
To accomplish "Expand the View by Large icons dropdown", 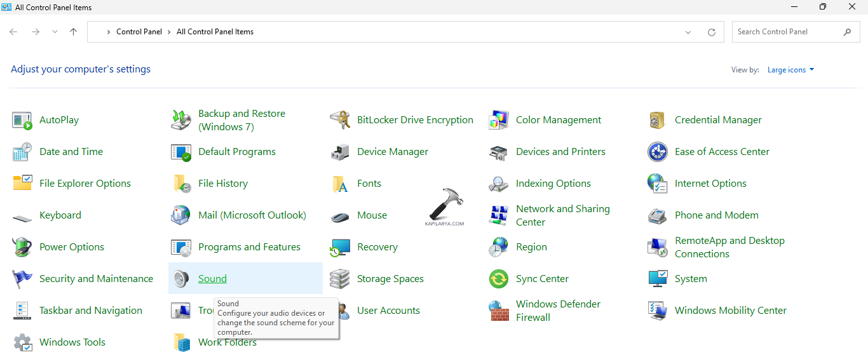I will pyautogui.click(x=790, y=70).
